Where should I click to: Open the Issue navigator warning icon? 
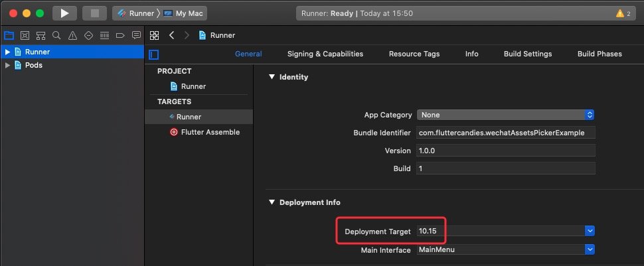(72, 36)
